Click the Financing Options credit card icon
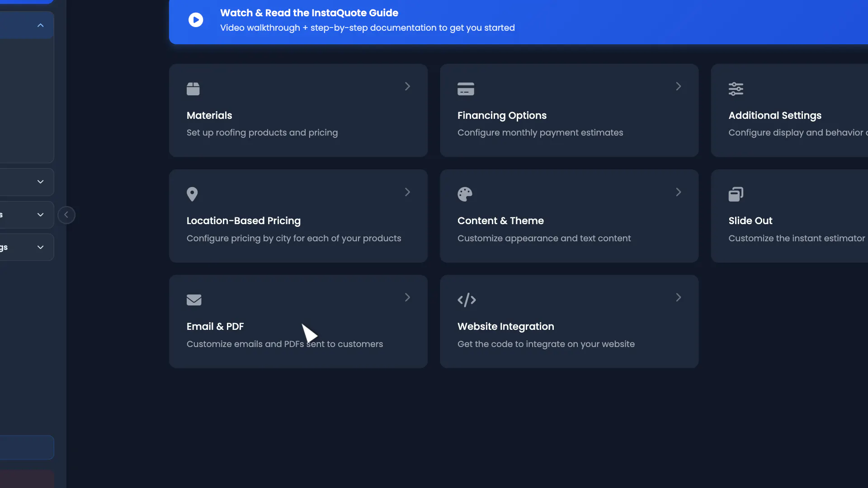This screenshot has height=488, width=868. pyautogui.click(x=466, y=89)
